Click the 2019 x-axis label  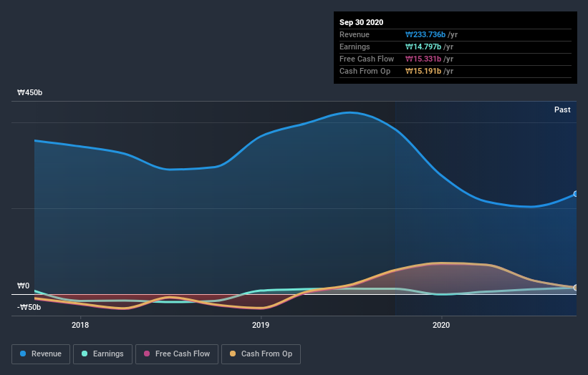[x=261, y=325]
